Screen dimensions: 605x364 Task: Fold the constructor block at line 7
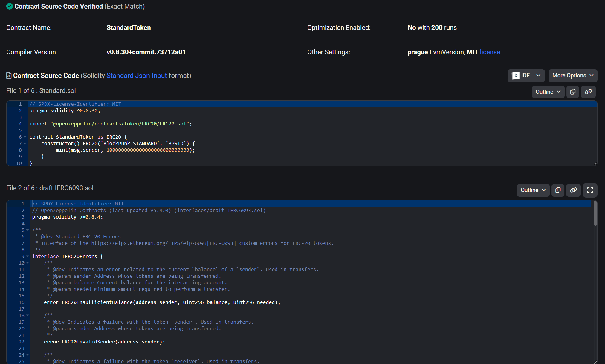[25, 144]
